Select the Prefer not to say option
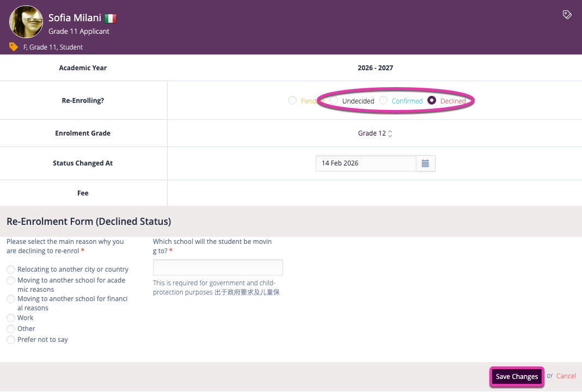This screenshot has height=392, width=582. click(11, 340)
